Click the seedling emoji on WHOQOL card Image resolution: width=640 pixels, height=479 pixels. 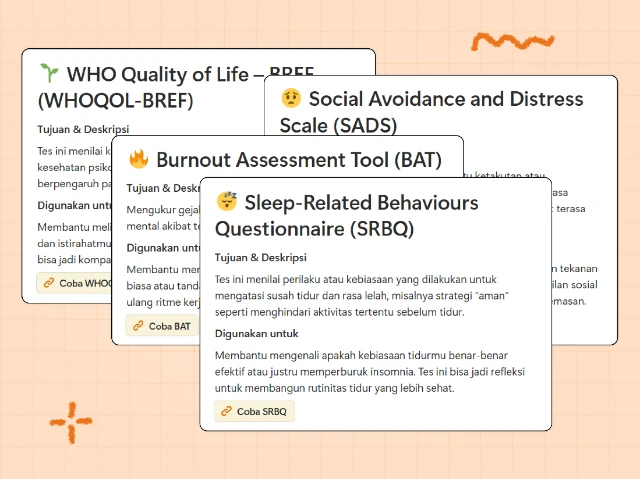tap(49, 73)
